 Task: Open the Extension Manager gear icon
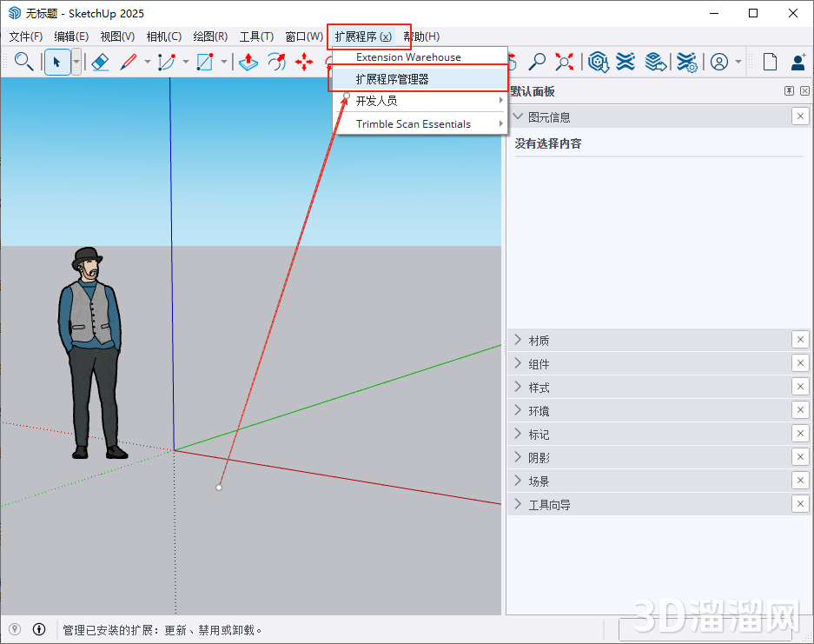tap(685, 62)
